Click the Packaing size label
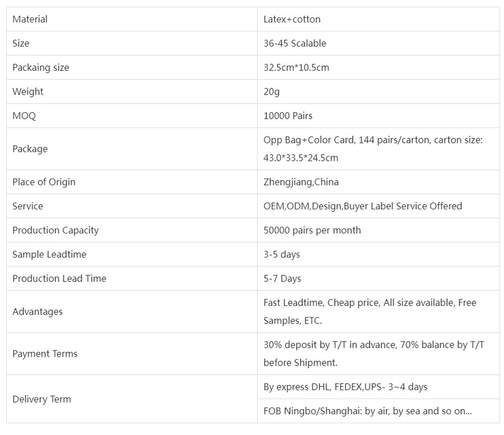504x435 pixels. coord(41,68)
